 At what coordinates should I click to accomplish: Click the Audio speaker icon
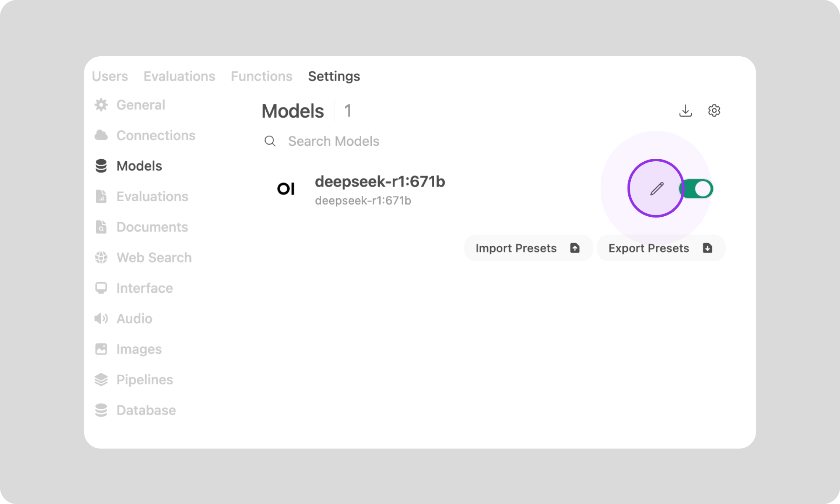point(101,318)
